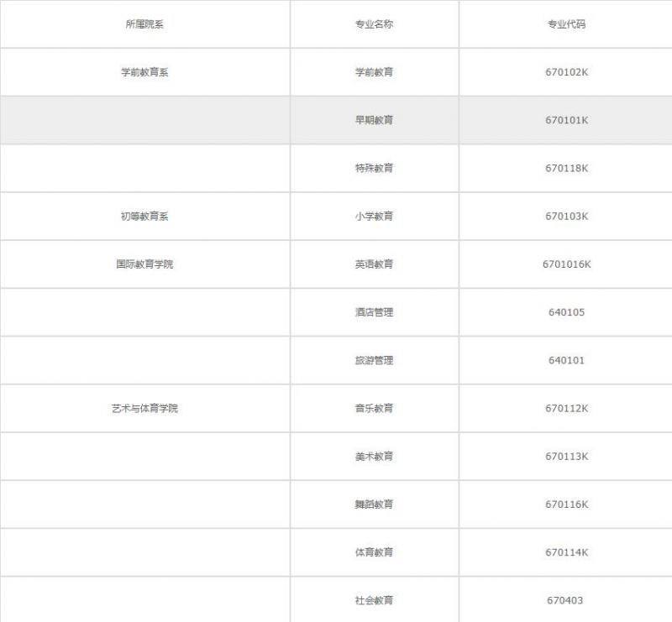This screenshot has width=672, height=622.
Task: Select the 学前教育系 department cell
Action: click(x=144, y=72)
